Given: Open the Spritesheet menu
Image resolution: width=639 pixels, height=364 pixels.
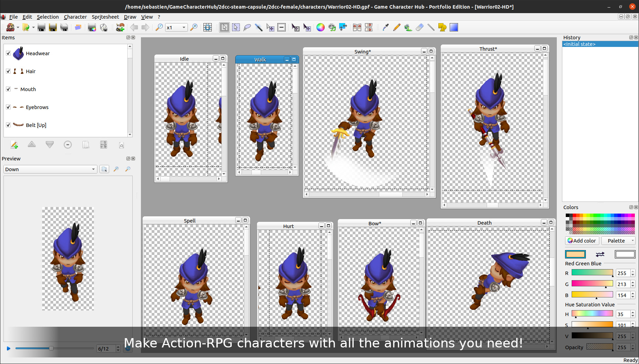Looking at the screenshot, I should 105,17.
